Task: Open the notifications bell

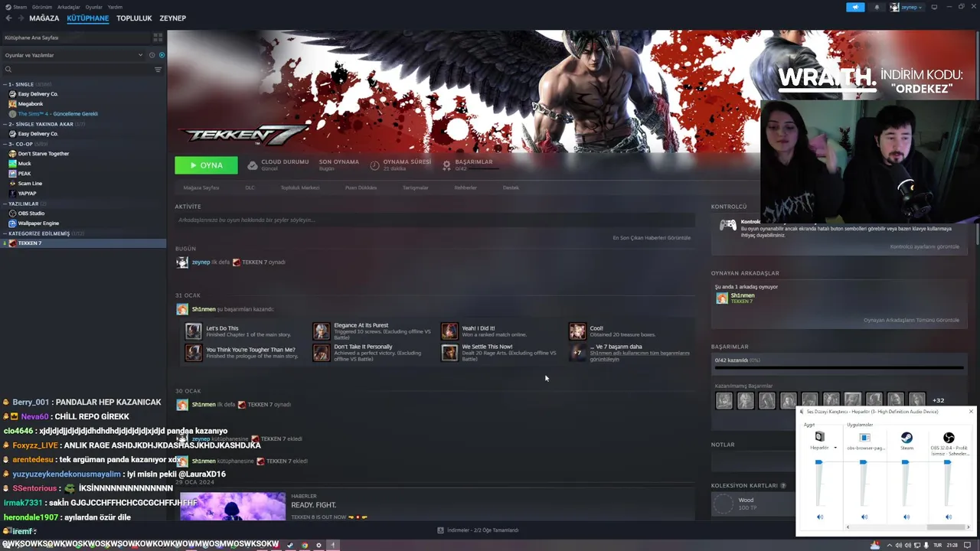Action: (x=877, y=7)
